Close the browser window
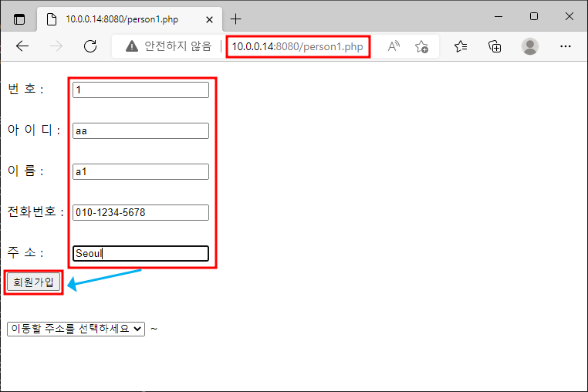Screen dimensions: 588x392 click(x=569, y=16)
